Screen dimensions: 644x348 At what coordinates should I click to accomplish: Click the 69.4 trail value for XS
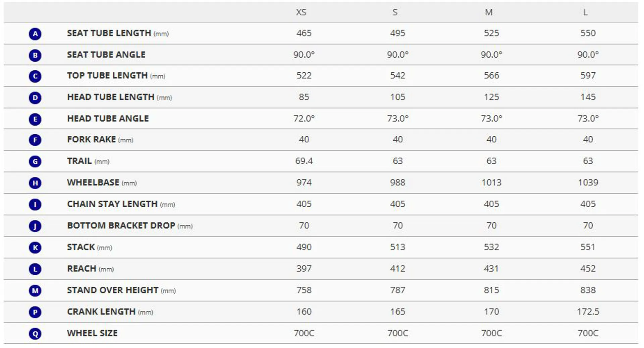(x=304, y=161)
